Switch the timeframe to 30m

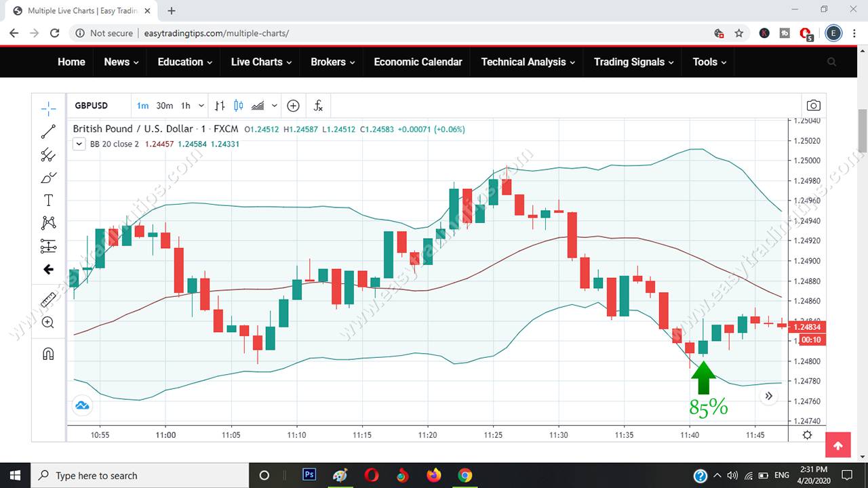click(165, 105)
